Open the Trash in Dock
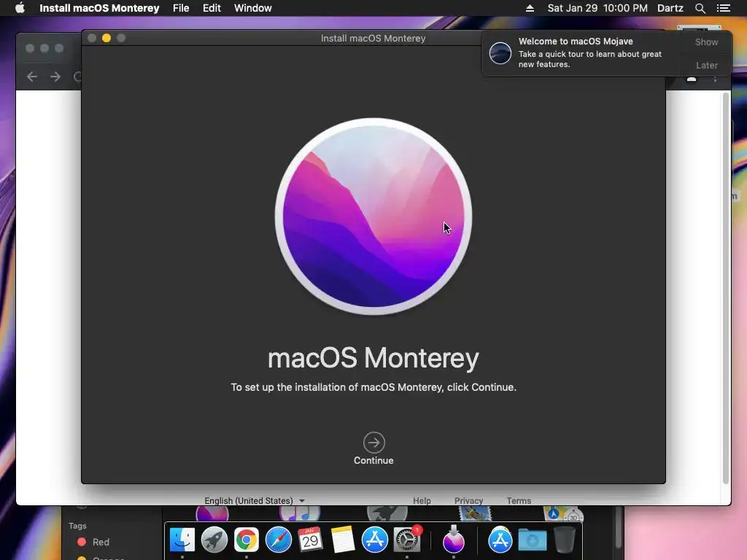 (x=565, y=540)
